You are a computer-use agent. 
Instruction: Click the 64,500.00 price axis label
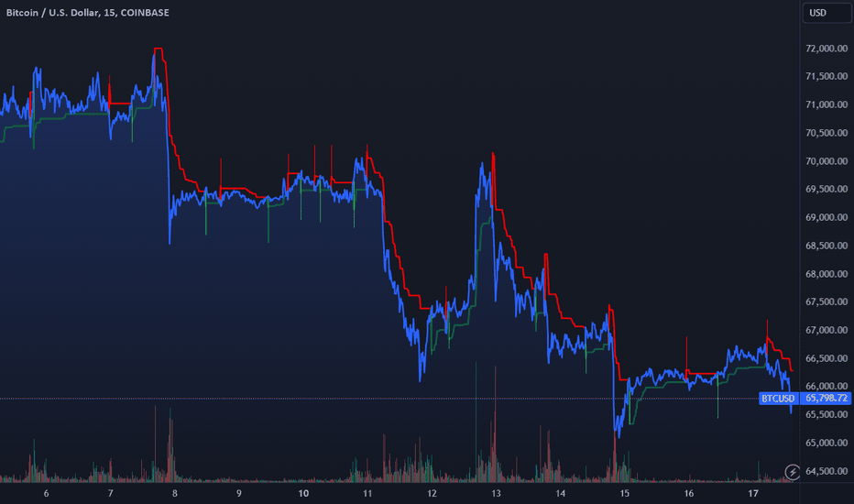click(827, 471)
